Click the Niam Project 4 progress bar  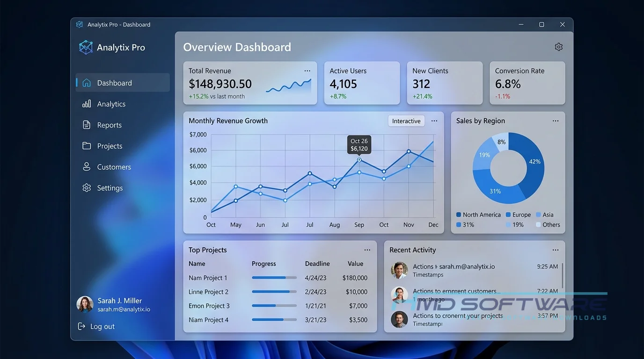(x=274, y=320)
